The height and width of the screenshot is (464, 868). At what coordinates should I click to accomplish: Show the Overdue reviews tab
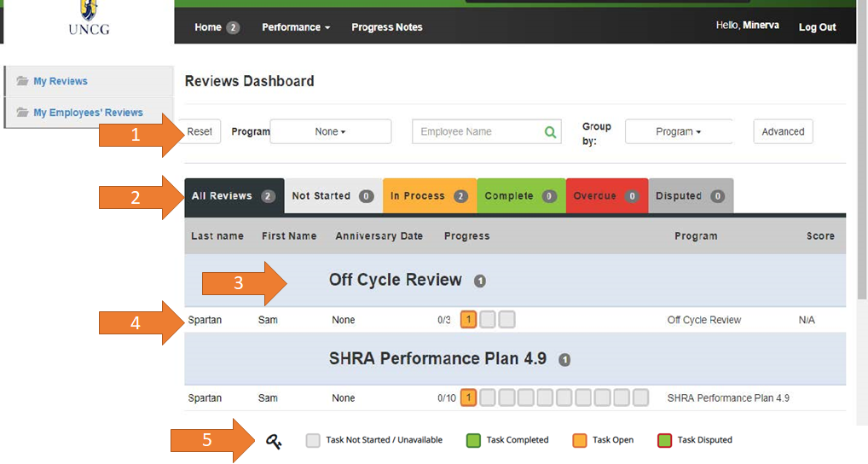pos(606,196)
